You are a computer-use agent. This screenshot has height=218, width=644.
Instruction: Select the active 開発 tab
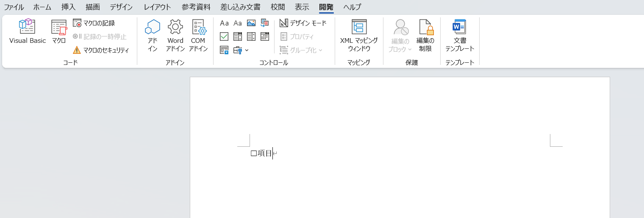pyautogui.click(x=326, y=7)
